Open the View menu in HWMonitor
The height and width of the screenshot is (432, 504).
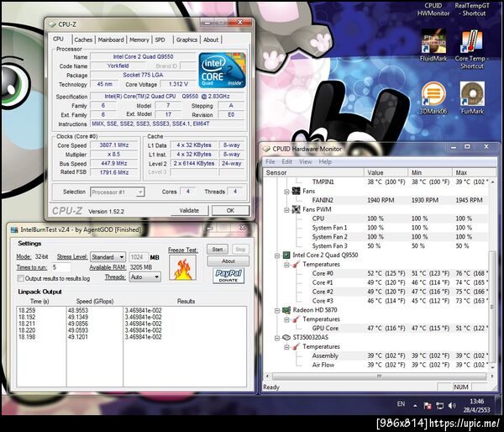pyautogui.click(x=306, y=162)
